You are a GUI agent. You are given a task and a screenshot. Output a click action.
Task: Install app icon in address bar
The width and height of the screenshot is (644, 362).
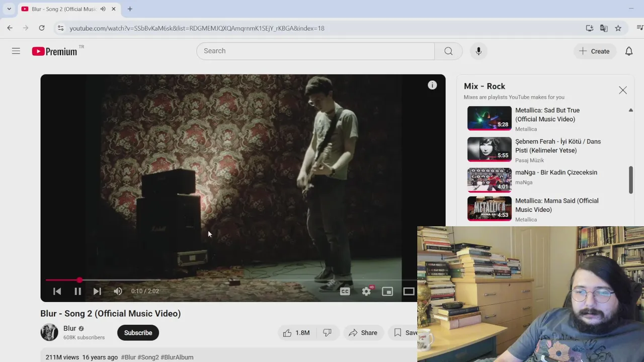point(590,28)
